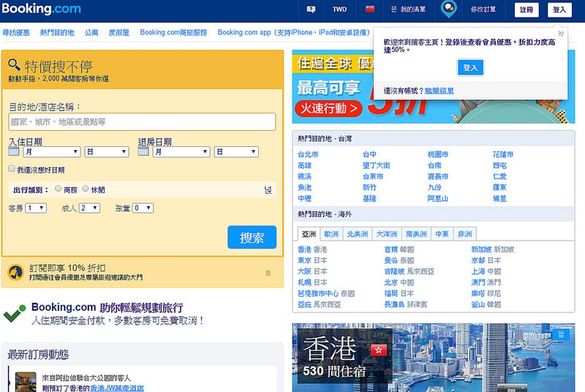Open the 首爾 韓國 destination link
The width and height of the screenshot is (585, 392).
click(399, 249)
